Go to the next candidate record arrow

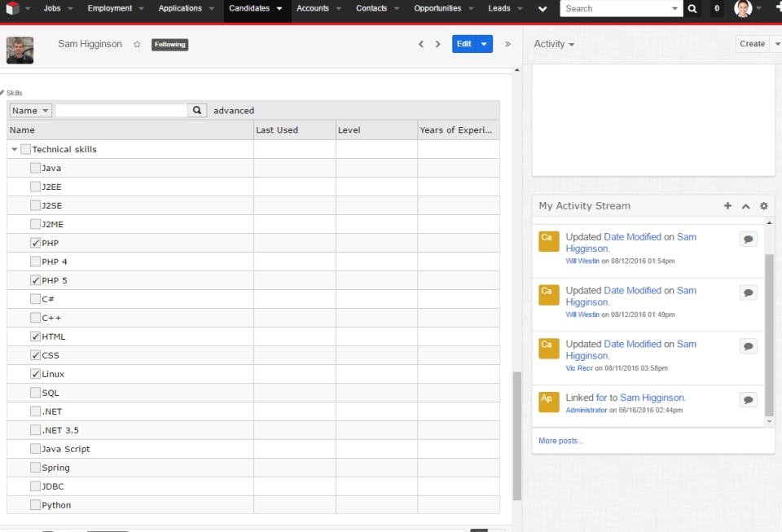point(438,44)
